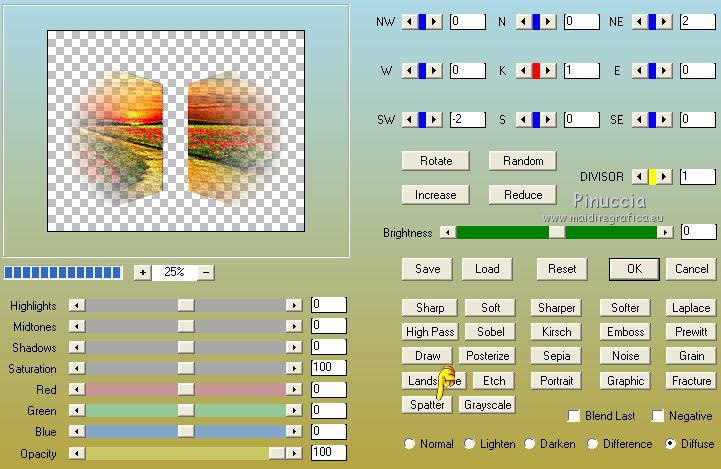This screenshot has height=469, width=721.
Task: Zoom in preview with plus button
Action: (x=143, y=273)
